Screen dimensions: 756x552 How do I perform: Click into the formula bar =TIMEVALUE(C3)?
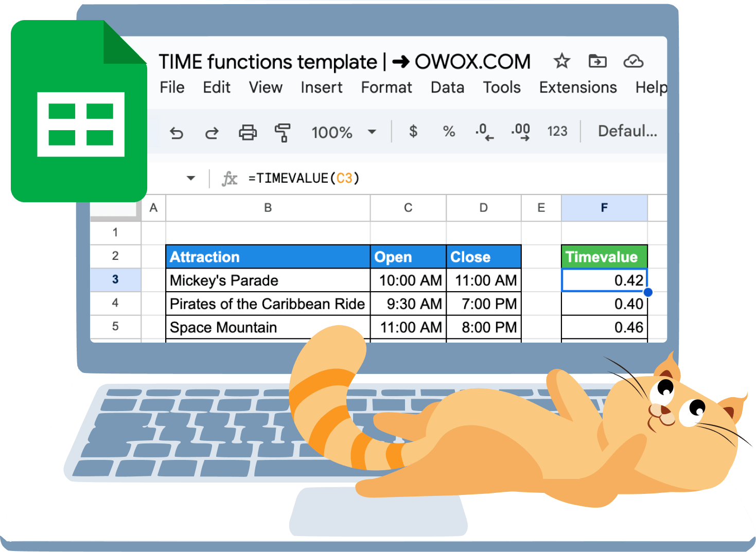coord(304,179)
